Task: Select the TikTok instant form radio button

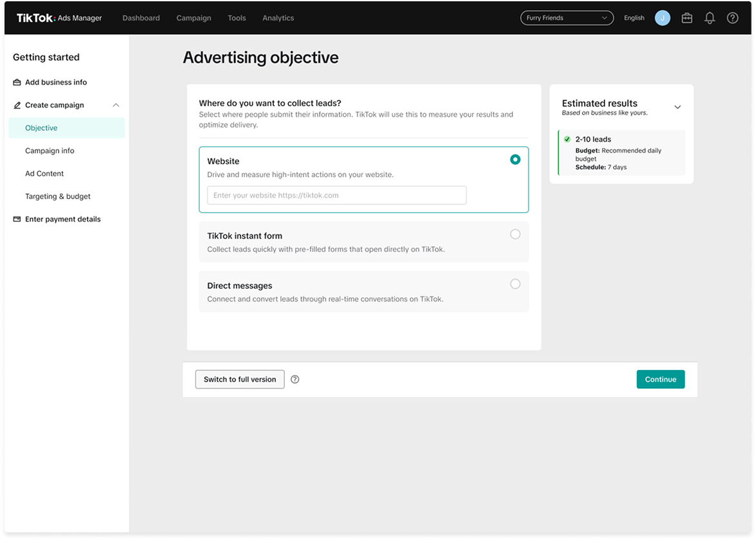Action: 515,235
